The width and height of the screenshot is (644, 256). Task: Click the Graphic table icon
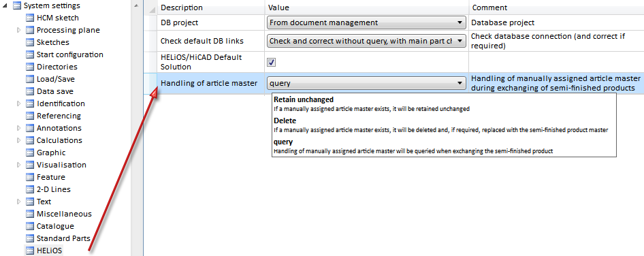tap(29, 153)
